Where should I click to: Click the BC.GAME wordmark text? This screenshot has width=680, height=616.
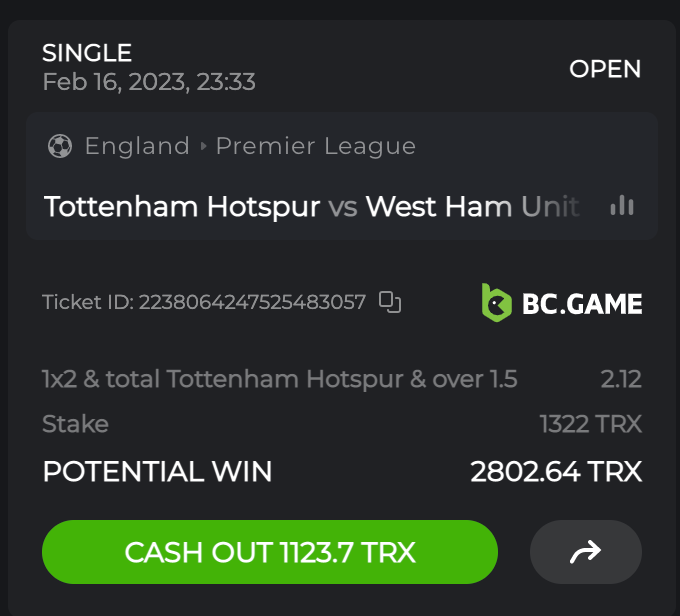[582, 304]
